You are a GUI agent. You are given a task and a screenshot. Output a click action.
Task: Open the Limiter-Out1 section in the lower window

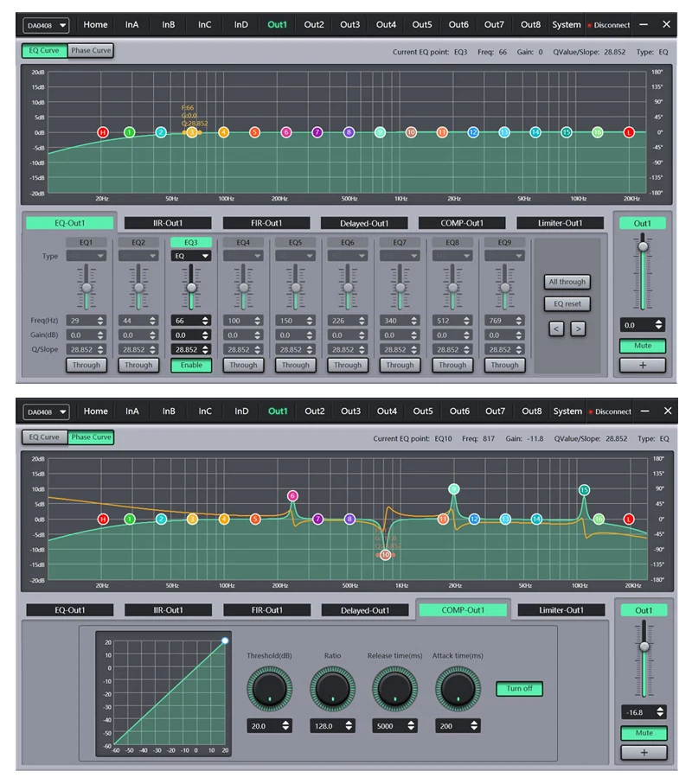(x=561, y=610)
